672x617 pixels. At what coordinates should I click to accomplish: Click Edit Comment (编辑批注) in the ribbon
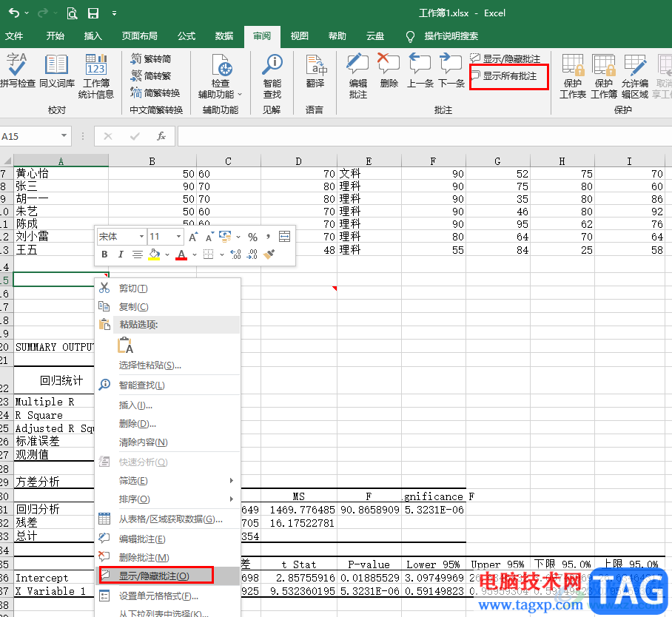click(358, 76)
